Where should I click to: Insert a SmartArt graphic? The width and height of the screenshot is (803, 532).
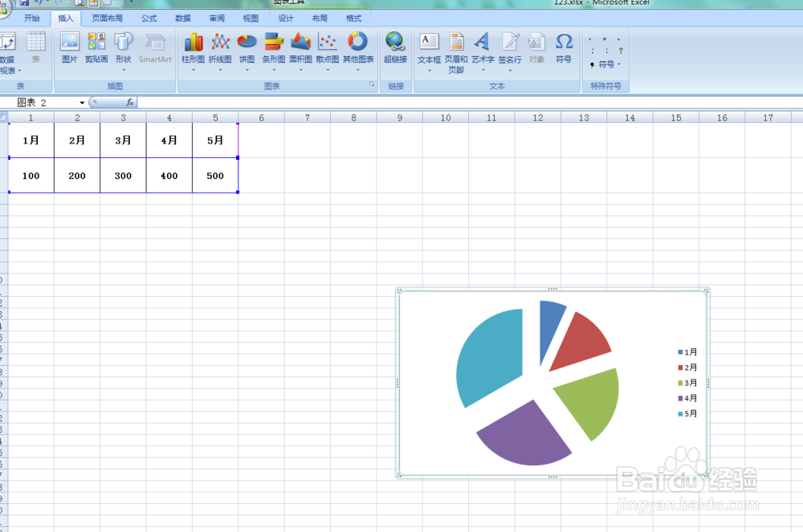tap(155, 47)
